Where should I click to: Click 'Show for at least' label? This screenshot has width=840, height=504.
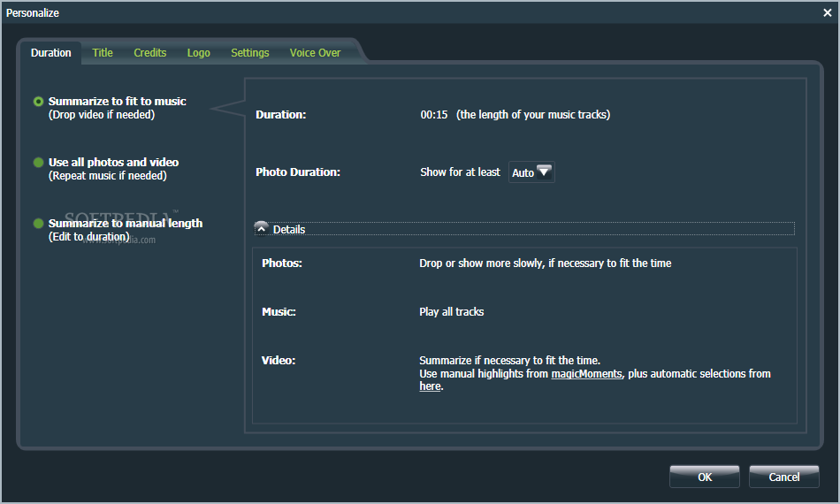[x=460, y=172]
